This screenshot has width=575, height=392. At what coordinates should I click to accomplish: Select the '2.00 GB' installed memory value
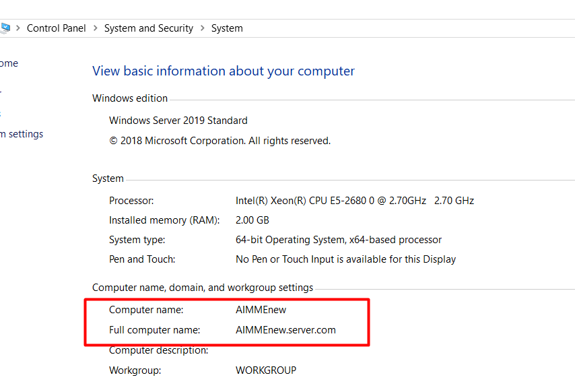point(252,220)
